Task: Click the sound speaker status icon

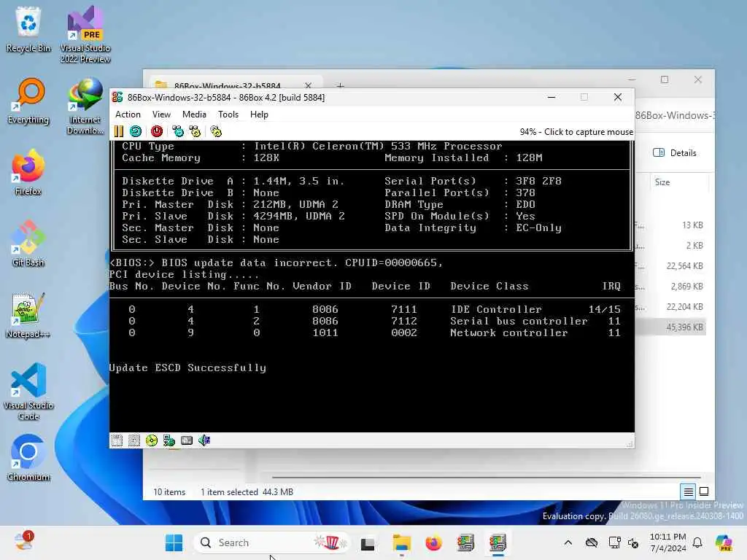Action: click(204, 440)
